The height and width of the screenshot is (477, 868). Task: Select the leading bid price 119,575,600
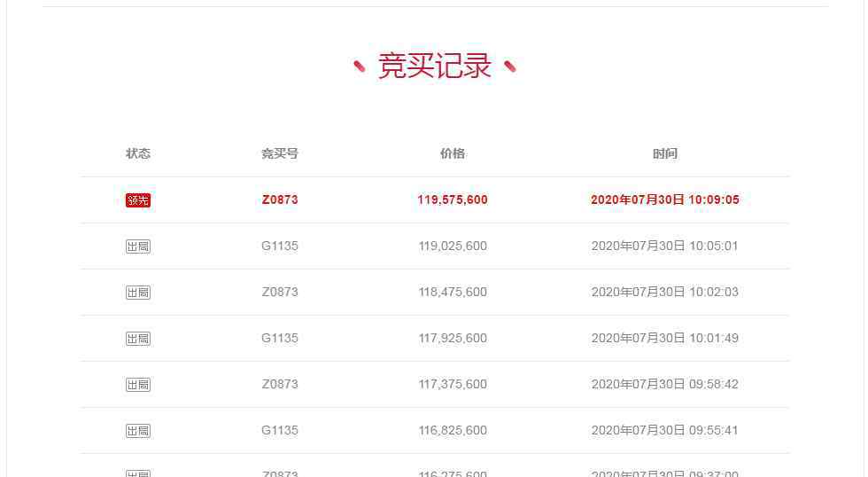(453, 199)
